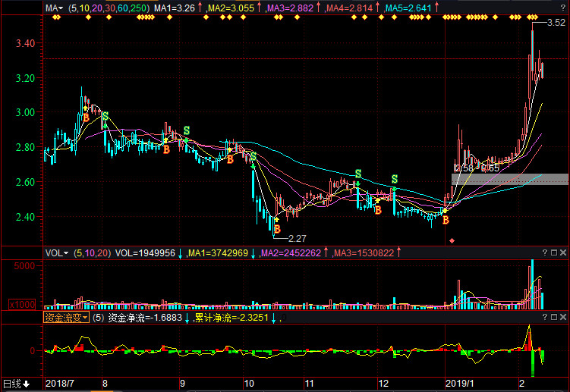
Task: Open the 日线 period dropdown
Action: pos(15,384)
